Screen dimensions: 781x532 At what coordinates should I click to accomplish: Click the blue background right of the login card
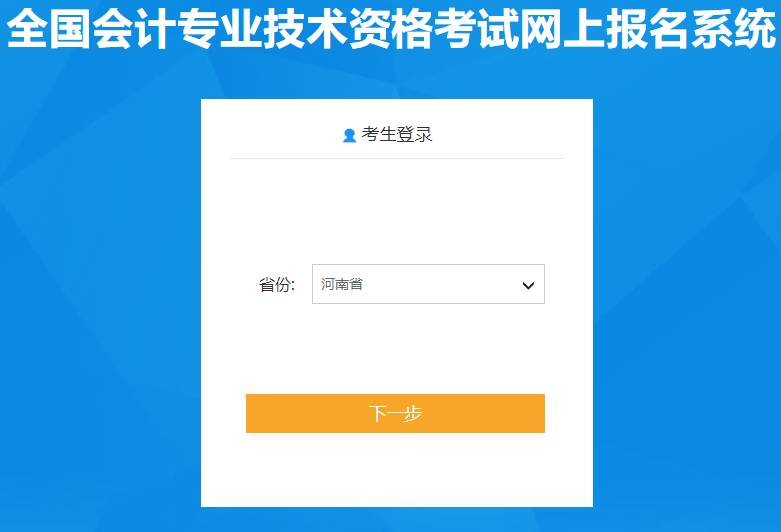pos(687,299)
